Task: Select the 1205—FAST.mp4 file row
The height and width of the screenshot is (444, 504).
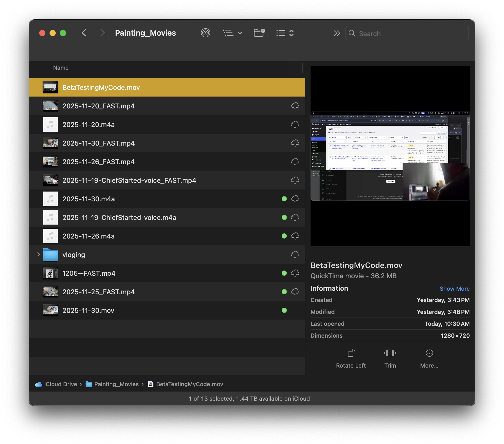Action: (167, 273)
